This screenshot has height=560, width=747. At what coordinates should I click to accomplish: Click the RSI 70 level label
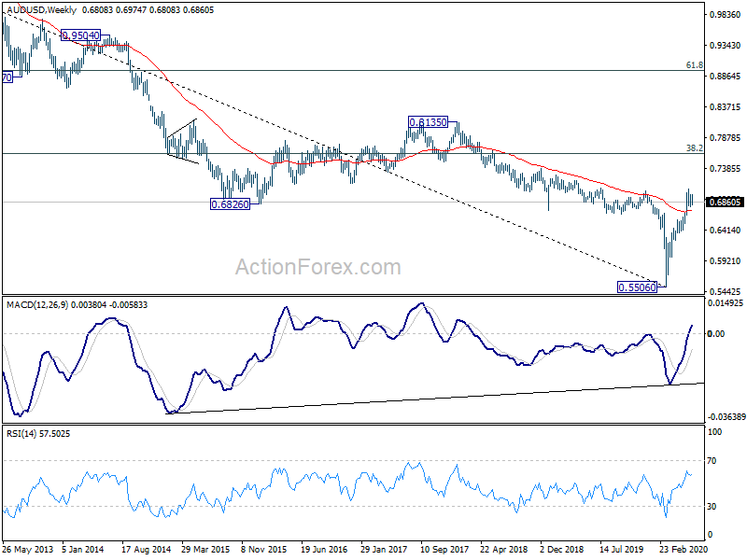712,461
